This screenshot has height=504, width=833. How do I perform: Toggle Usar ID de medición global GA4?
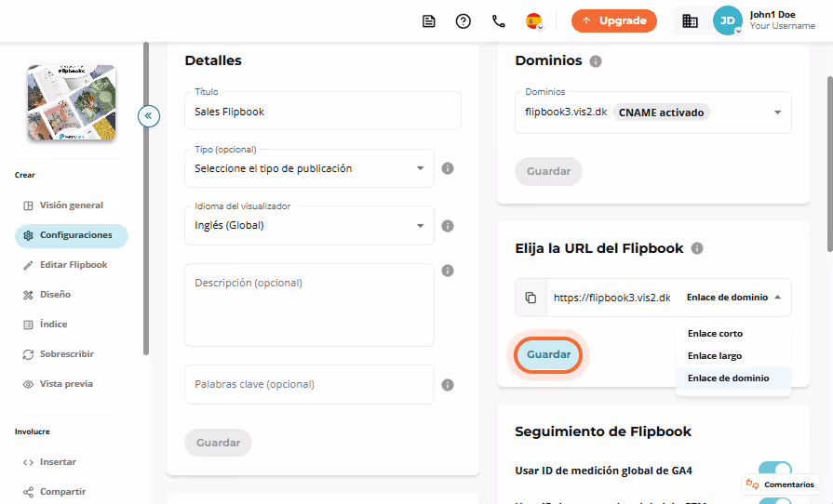pos(775,470)
